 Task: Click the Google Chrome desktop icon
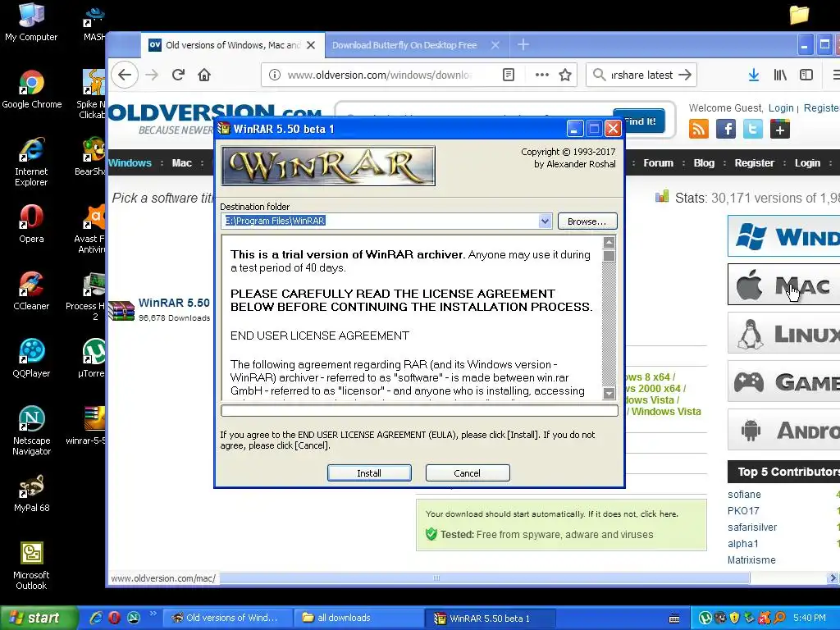(x=32, y=89)
